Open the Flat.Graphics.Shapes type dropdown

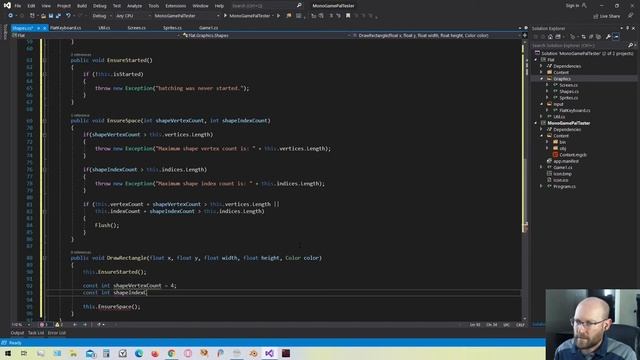266,36
